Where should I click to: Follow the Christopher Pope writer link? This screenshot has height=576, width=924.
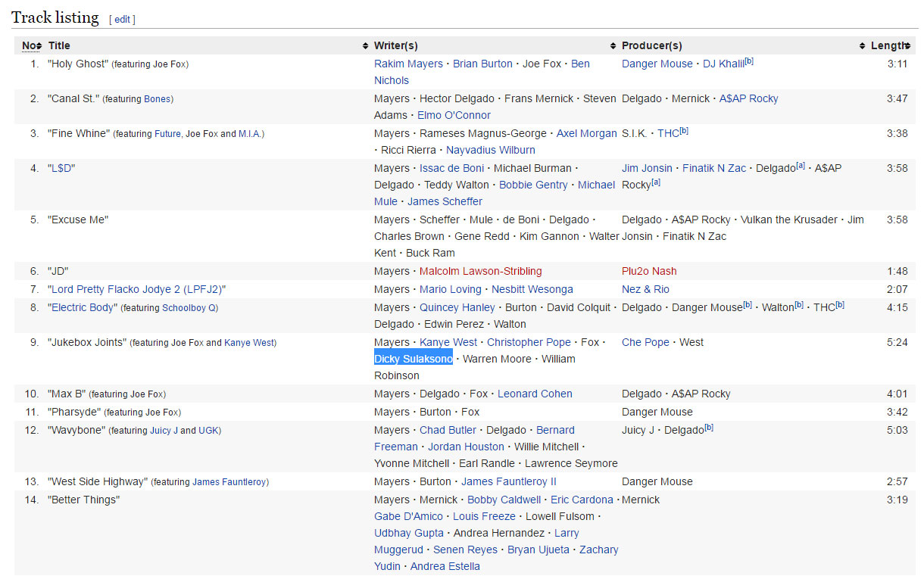click(x=529, y=342)
